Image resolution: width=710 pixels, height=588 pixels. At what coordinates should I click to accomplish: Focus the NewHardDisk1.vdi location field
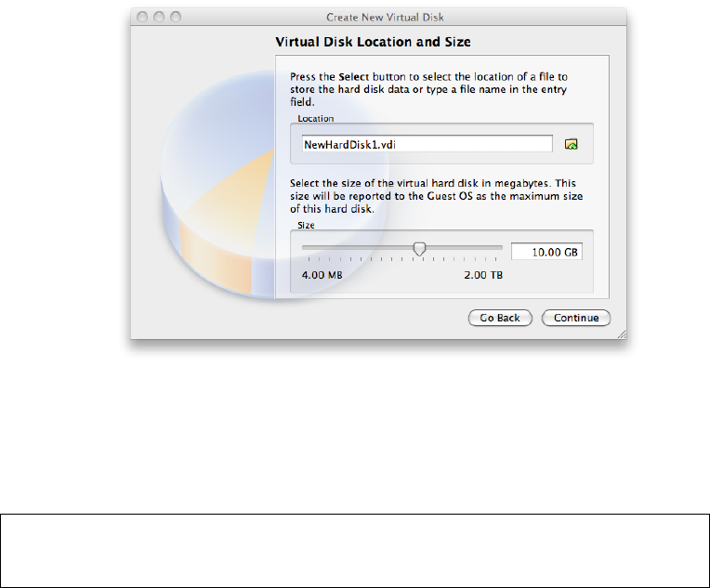point(427,144)
